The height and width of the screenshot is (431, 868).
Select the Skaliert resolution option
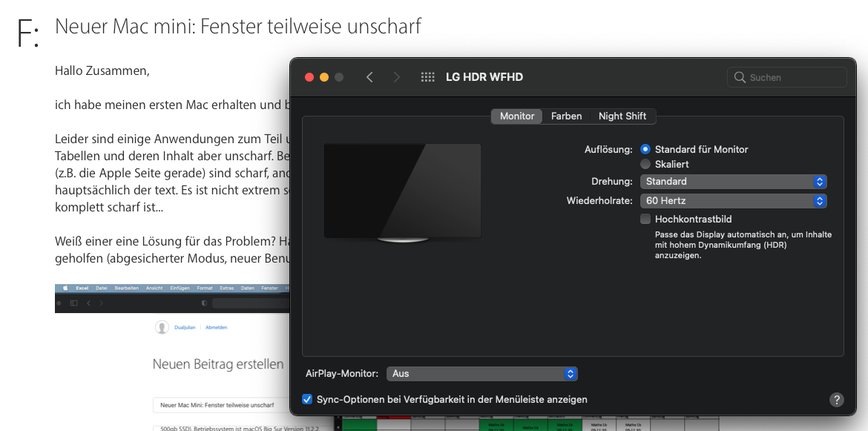click(x=645, y=165)
